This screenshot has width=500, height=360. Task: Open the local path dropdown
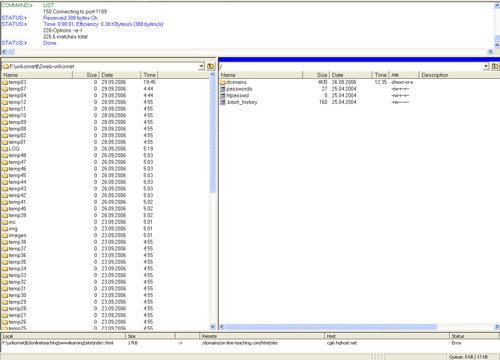pyautogui.click(x=201, y=66)
